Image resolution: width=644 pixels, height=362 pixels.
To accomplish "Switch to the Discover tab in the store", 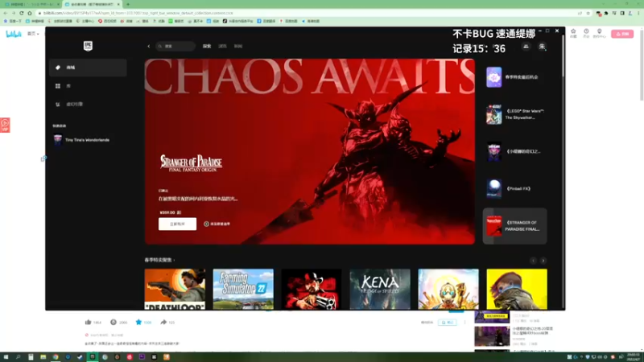I will tap(207, 47).
